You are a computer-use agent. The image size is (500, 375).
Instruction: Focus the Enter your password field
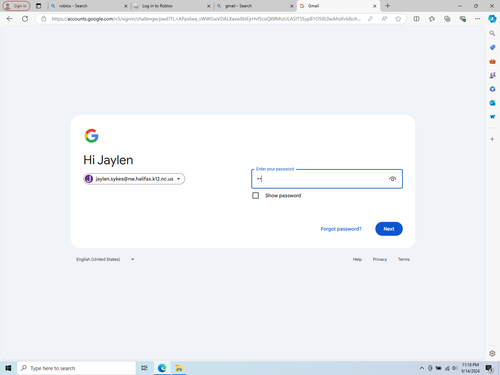(x=327, y=179)
